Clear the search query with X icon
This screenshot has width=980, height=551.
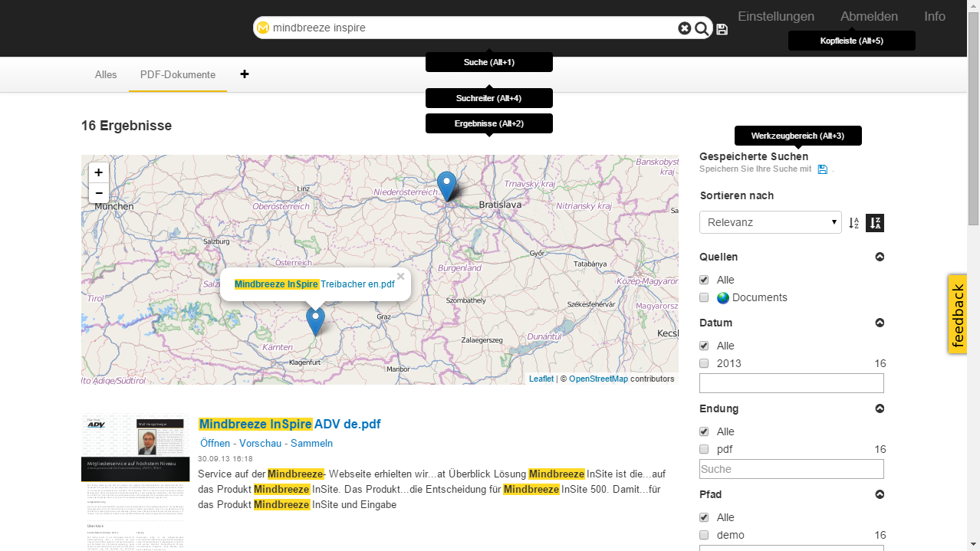tap(685, 28)
